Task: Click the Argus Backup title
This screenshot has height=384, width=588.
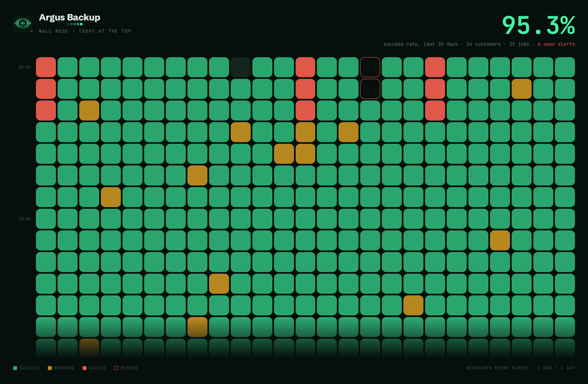Action: (70, 17)
